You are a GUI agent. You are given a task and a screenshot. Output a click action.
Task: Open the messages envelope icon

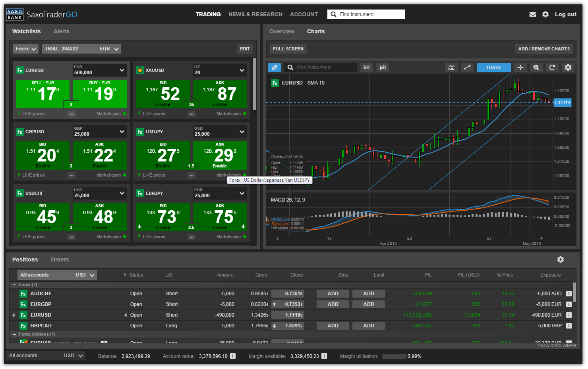[x=533, y=15]
